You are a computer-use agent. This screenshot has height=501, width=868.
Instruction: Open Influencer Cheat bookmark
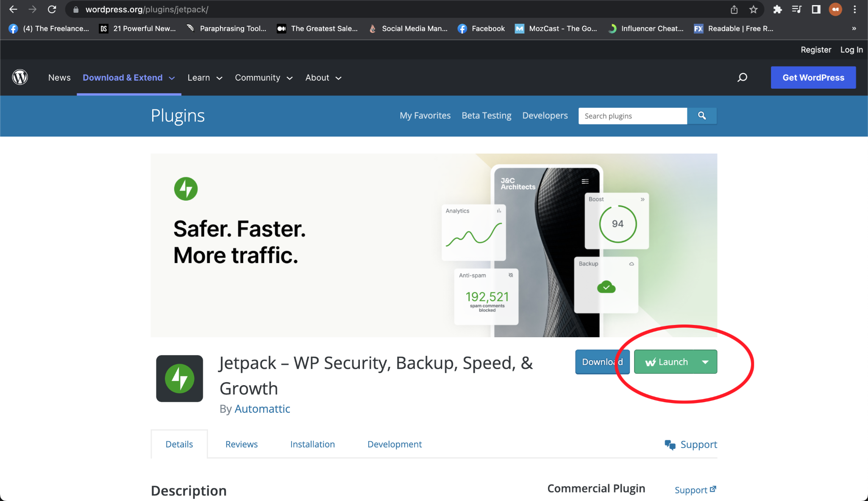tap(645, 28)
